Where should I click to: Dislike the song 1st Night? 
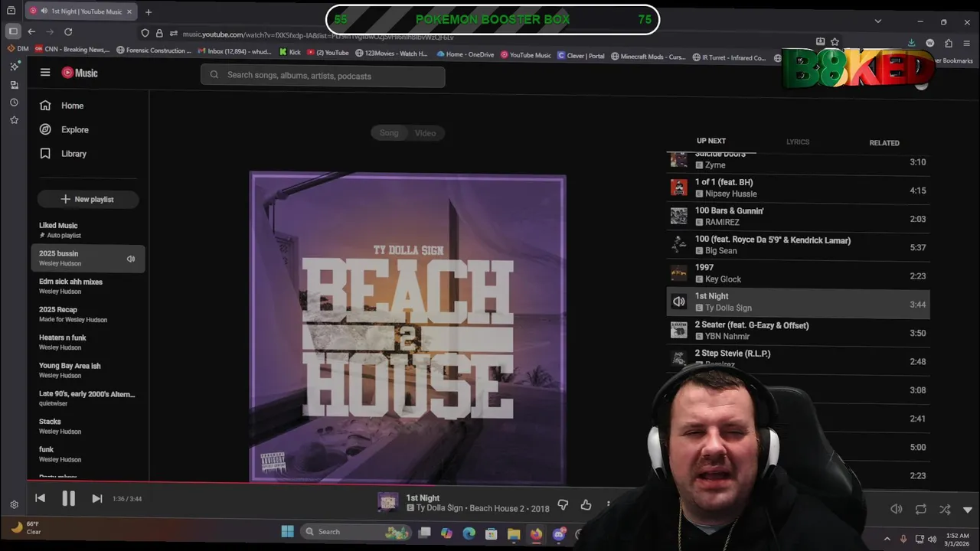tap(563, 504)
